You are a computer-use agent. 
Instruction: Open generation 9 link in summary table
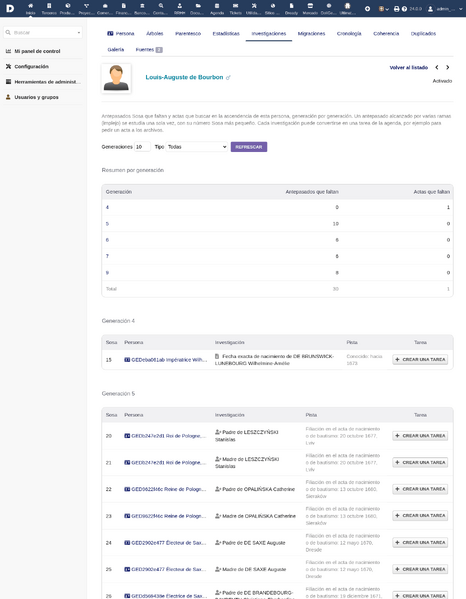(x=107, y=273)
